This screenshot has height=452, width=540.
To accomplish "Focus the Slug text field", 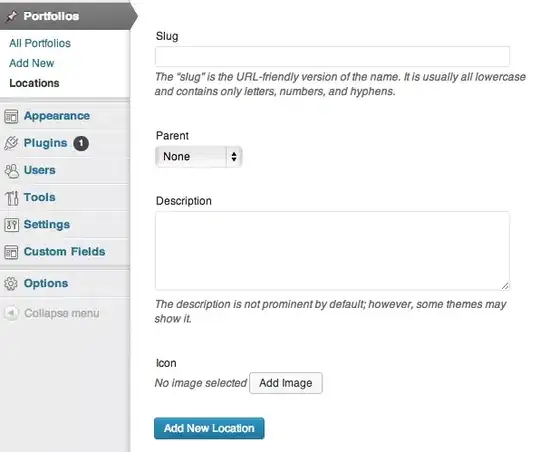I will 332,56.
